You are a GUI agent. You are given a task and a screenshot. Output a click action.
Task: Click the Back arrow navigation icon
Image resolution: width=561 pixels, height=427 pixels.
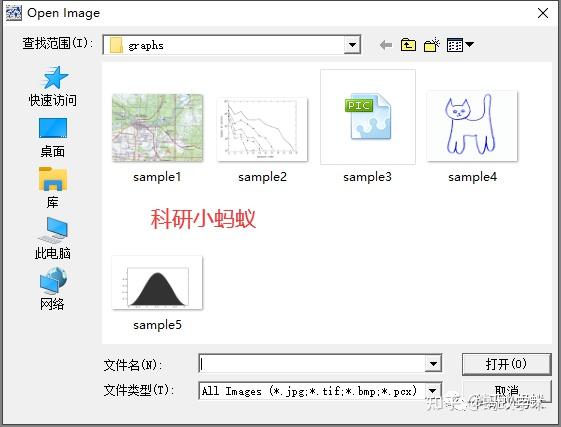(386, 45)
